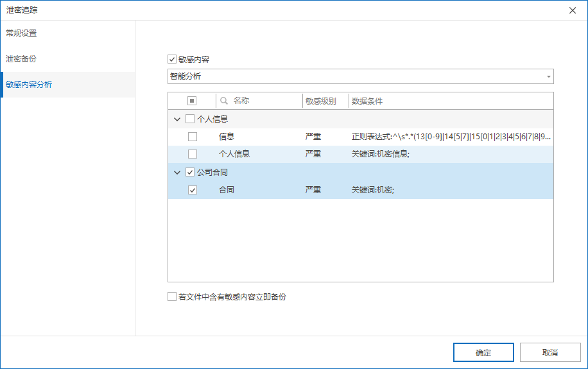588x369 pixels.
Task: Select the 公司合同 group label
Action: pyautogui.click(x=212, y=172)
